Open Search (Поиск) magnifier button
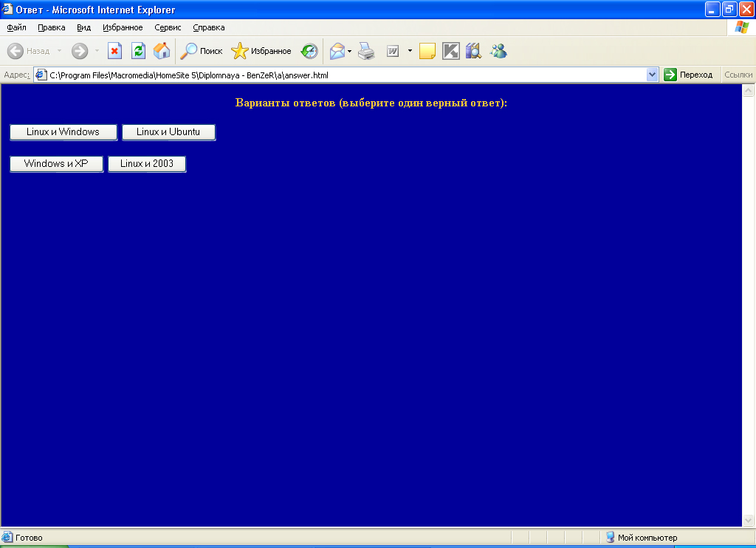This screenshot has width=756, height=548. click(201, 51)
